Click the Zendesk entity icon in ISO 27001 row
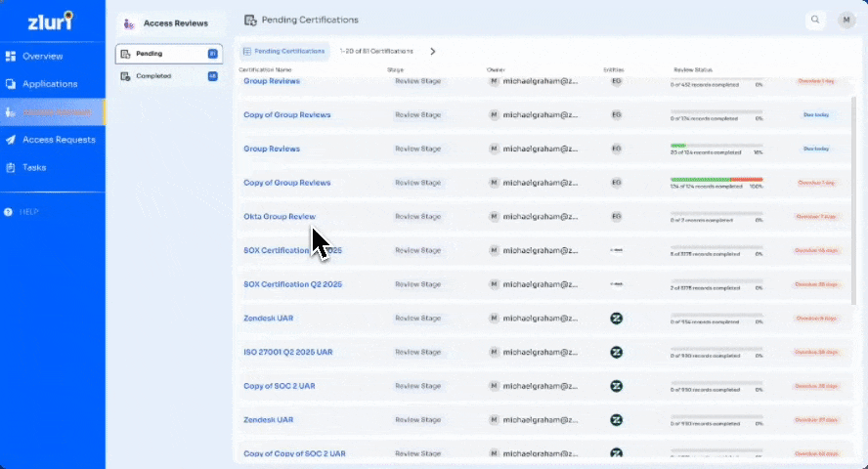Viewport: 868px width, 469px height. pos(616,353)
